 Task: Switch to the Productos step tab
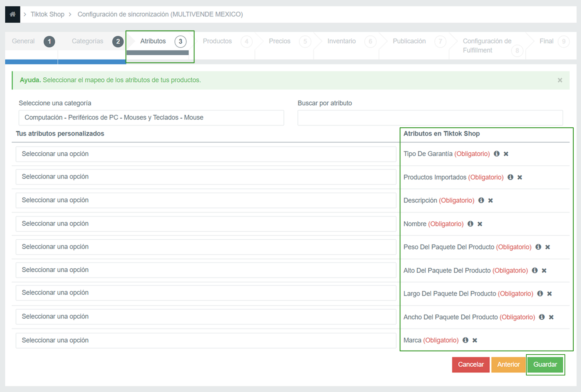point(217,41)
